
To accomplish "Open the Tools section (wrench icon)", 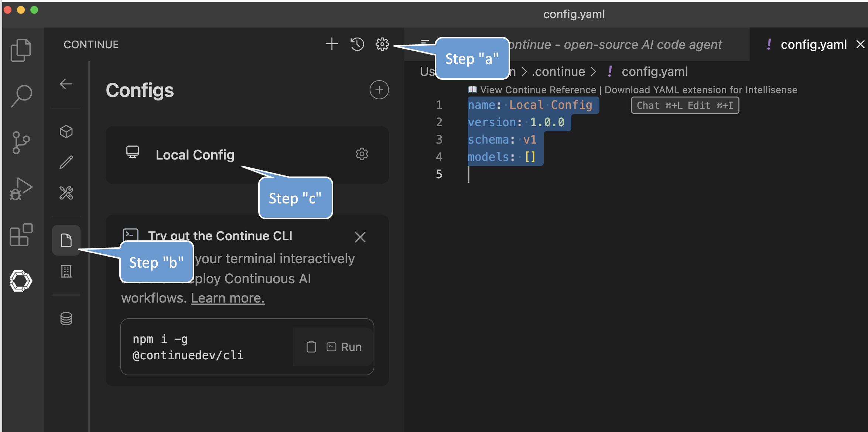I will pos(66,193).
